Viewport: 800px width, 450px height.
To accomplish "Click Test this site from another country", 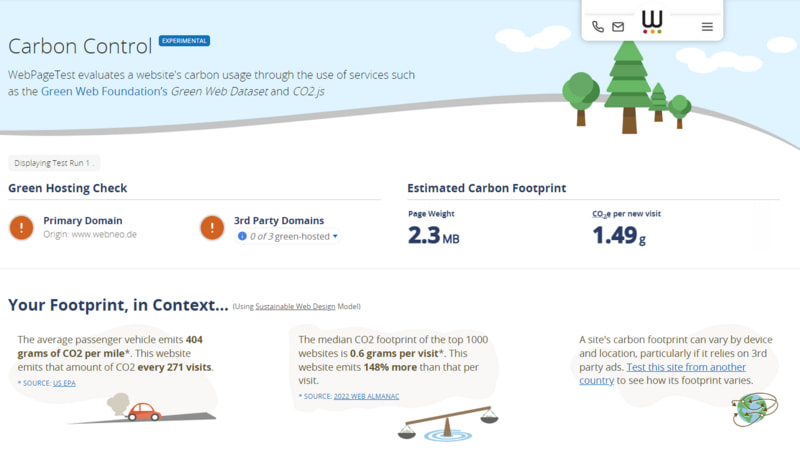I will [x=663, y=374].
